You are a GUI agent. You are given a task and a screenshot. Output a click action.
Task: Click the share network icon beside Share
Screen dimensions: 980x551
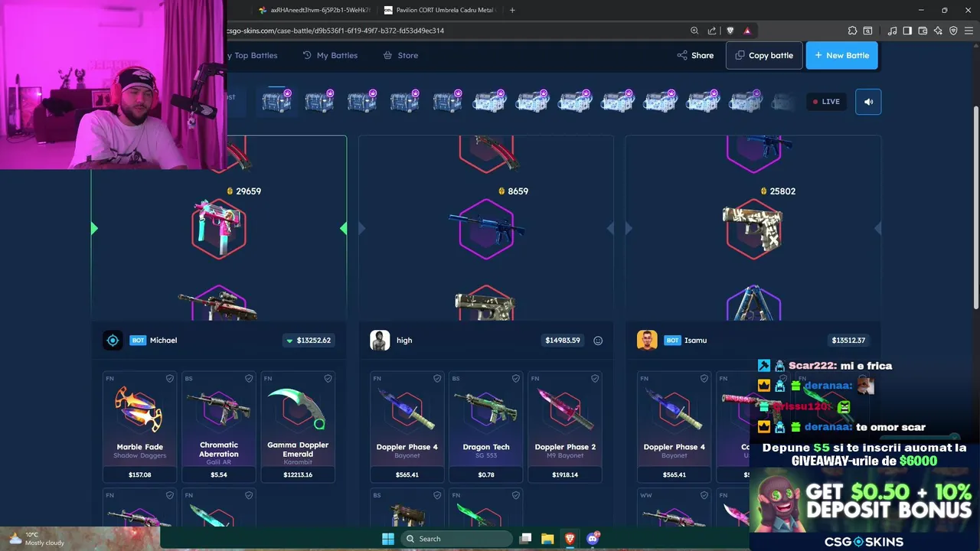coord(682,55)
